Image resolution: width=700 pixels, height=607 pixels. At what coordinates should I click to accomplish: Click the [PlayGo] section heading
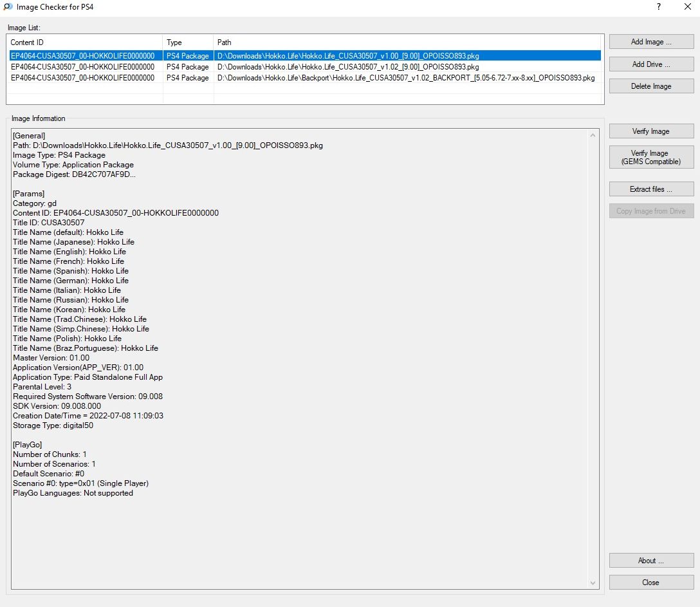point(27,445)
